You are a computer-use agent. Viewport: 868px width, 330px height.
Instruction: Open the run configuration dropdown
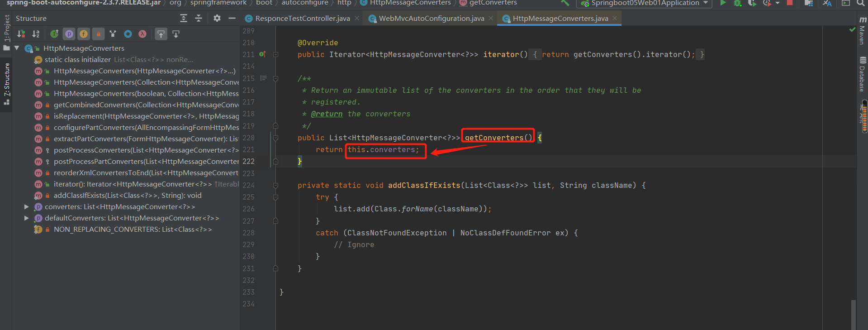click(x=644, y=3)
